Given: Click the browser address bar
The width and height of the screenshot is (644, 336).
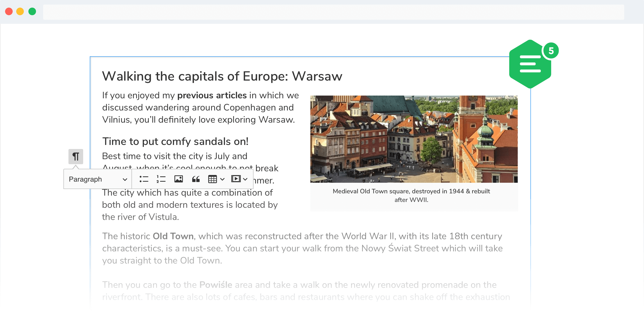Looking at the screenshot, I should pyautogui.click(x=333, y=12).
